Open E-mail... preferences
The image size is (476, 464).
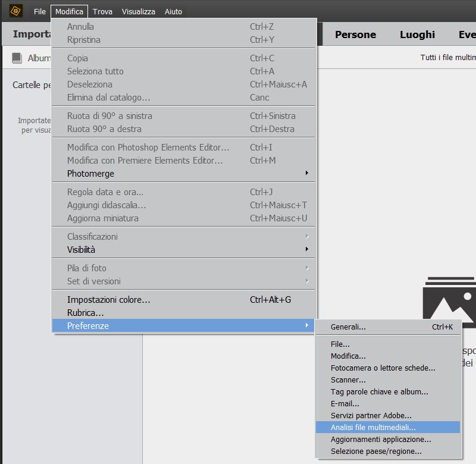[388, 404]
